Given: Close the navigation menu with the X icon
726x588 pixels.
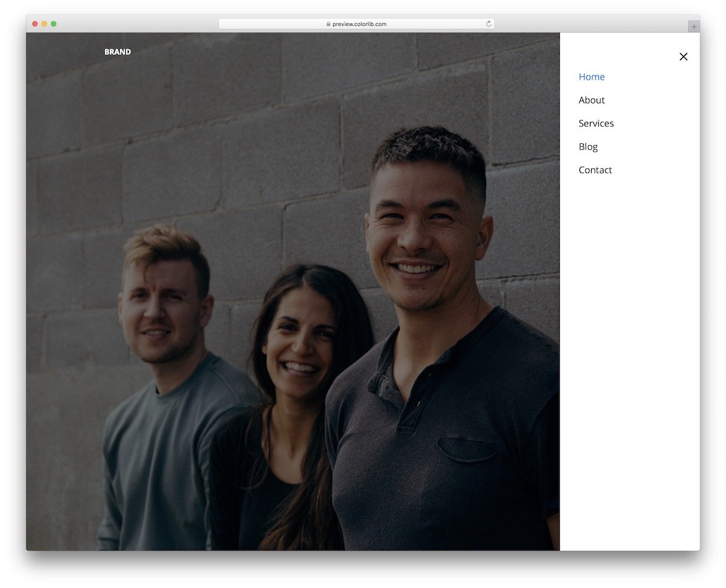Looking at the screenshot, I should (683, 56).
